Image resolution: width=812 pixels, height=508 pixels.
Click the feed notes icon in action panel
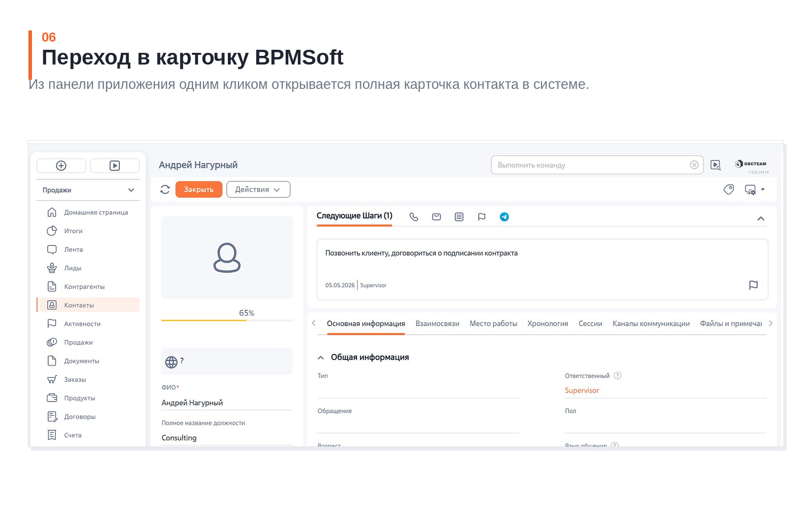coord(459,217)
